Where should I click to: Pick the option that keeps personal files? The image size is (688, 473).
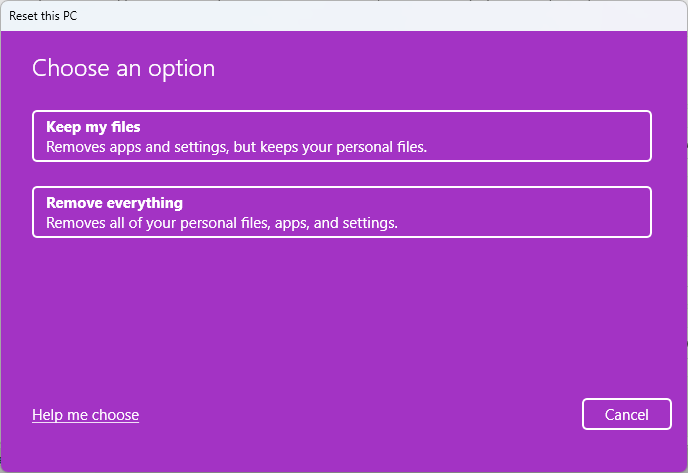click(x=341, y=136)
